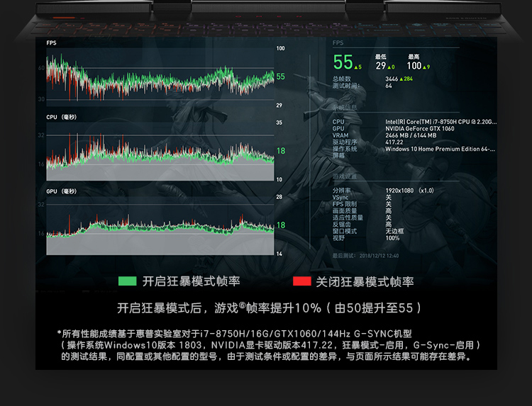Viewport: 532px width, 406px height.
Task: Click the resolution value 1920x1080 (x1.0)
Action: (409, 191)
